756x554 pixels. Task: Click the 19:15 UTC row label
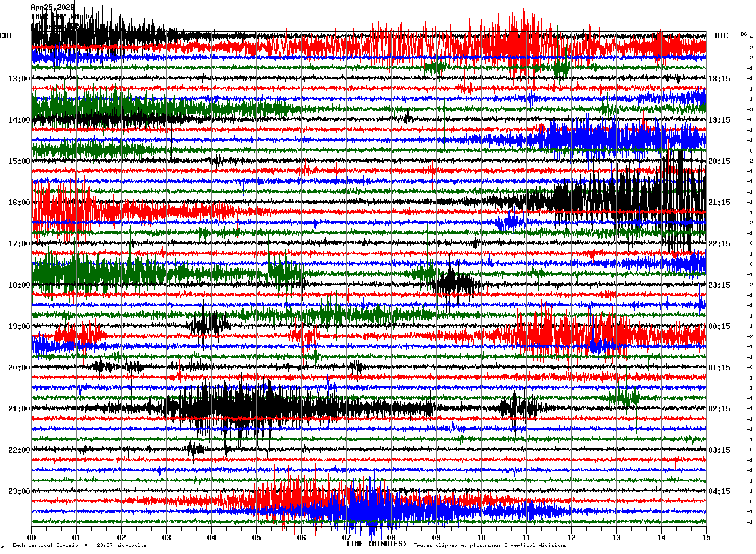719,120
